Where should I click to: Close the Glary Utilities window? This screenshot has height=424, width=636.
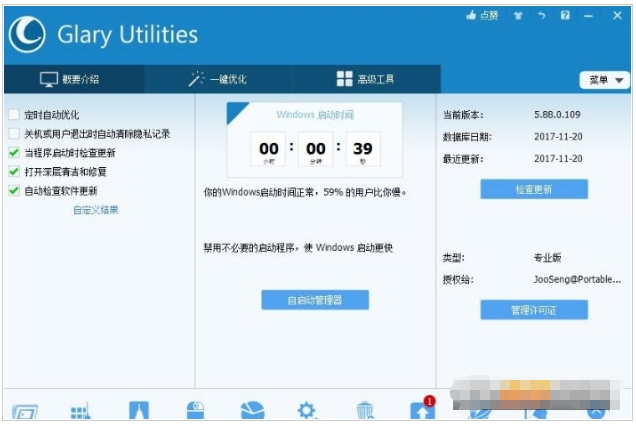pyautogui.click(x=617, y=15)
